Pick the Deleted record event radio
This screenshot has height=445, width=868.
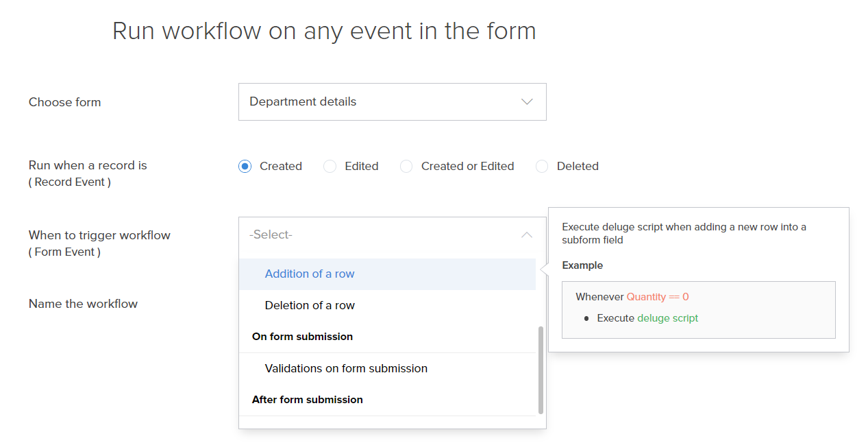click(x=542, y=166)
